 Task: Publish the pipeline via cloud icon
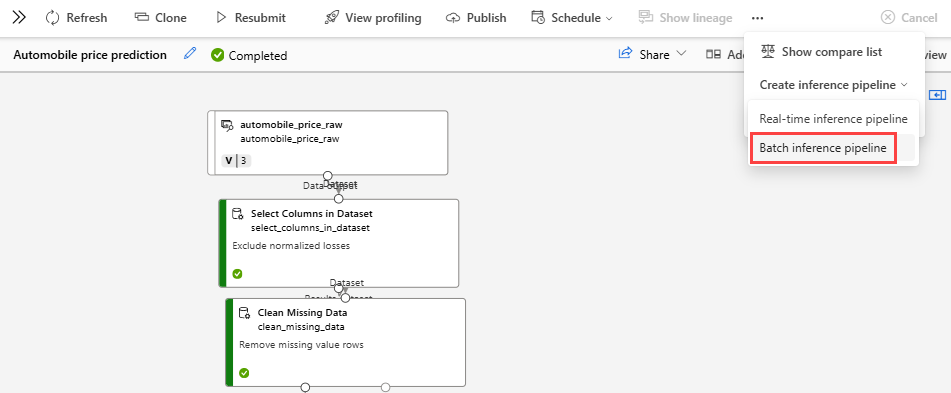(x=452, y=18)
